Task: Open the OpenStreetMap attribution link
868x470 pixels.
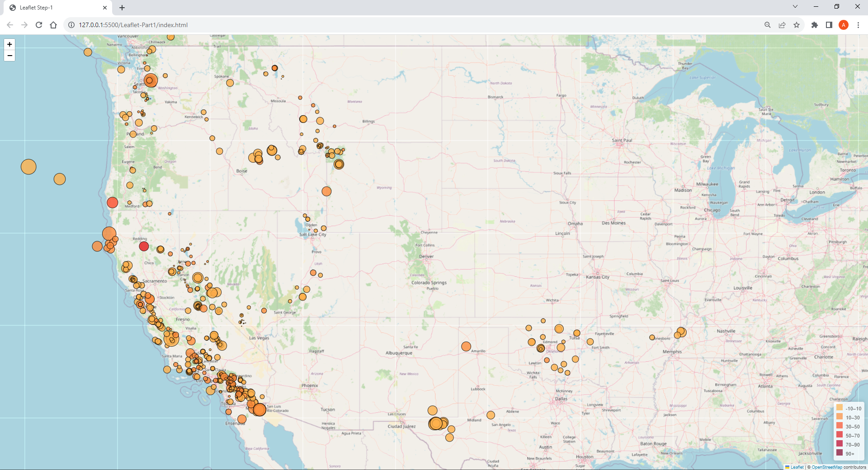Action: click(827, 467)
